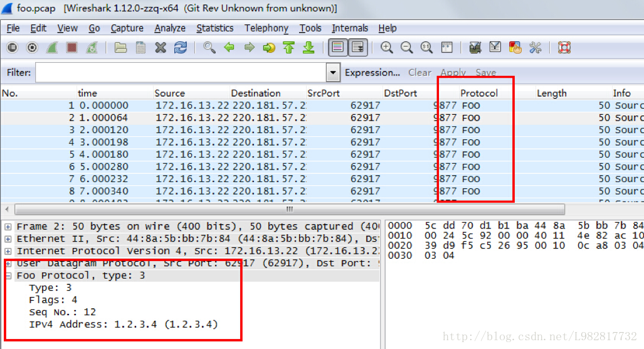The image size is (644, 349).
Task: Click the Clear filter button
Action: click(x=420, y=73)
